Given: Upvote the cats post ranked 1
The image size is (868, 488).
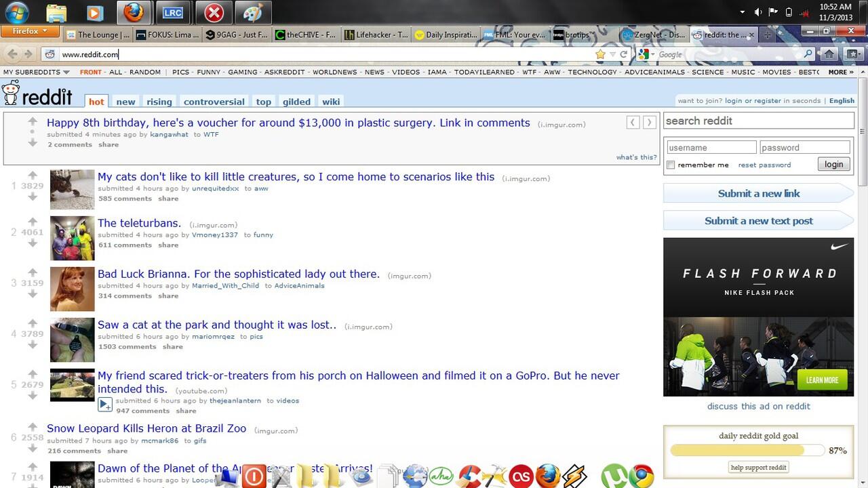Looking at the screenshot, I should pos(32,176).
